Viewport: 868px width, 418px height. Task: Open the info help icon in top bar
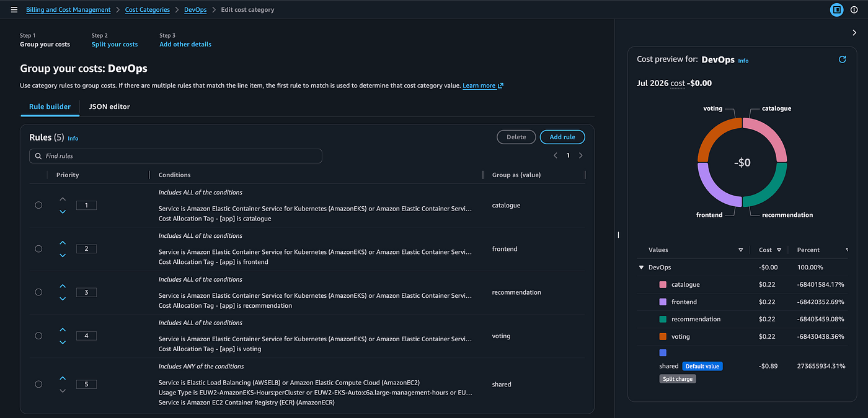click(x=854, y=10)
